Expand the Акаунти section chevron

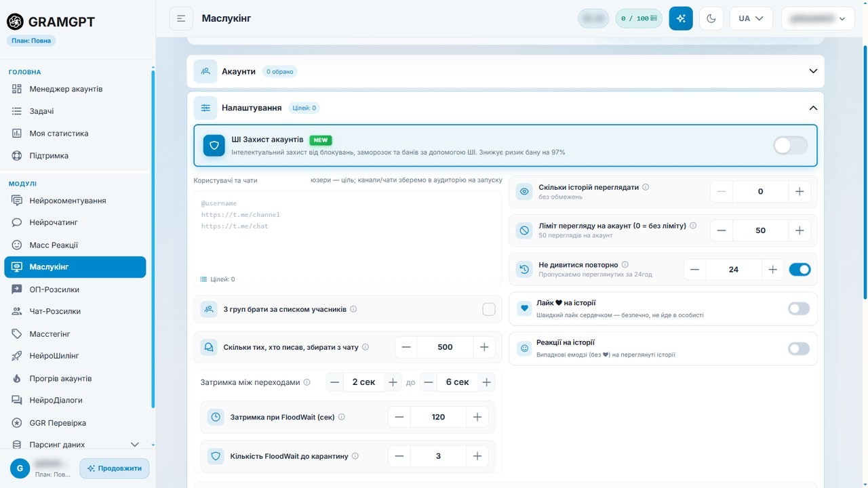[813, 71]
